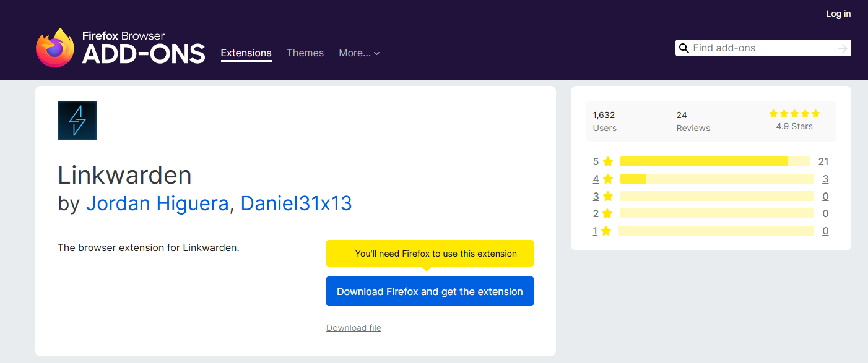Click the number 5 rating link
The width and height of the screenshot is (868, 363).
[596, 161]
